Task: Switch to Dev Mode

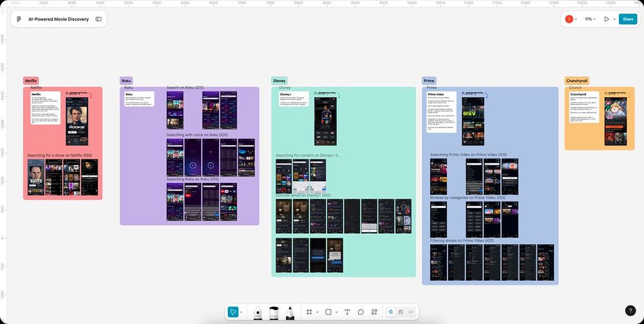Action: [411, 312]
